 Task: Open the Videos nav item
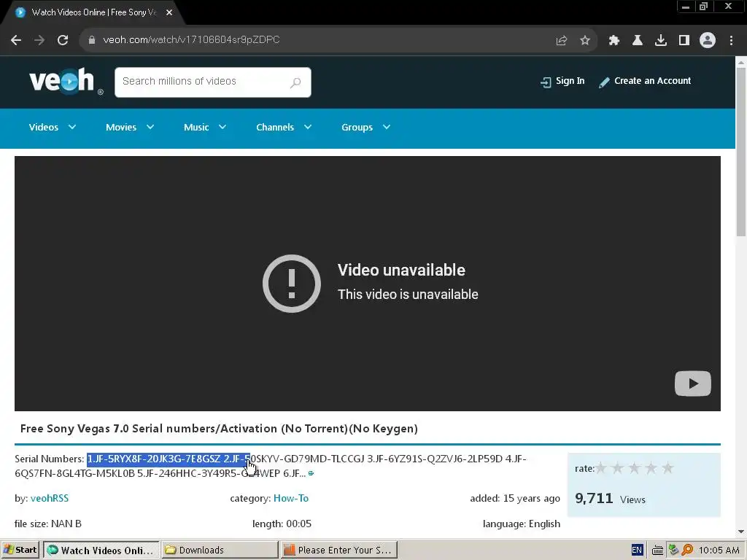coord(43,127)
